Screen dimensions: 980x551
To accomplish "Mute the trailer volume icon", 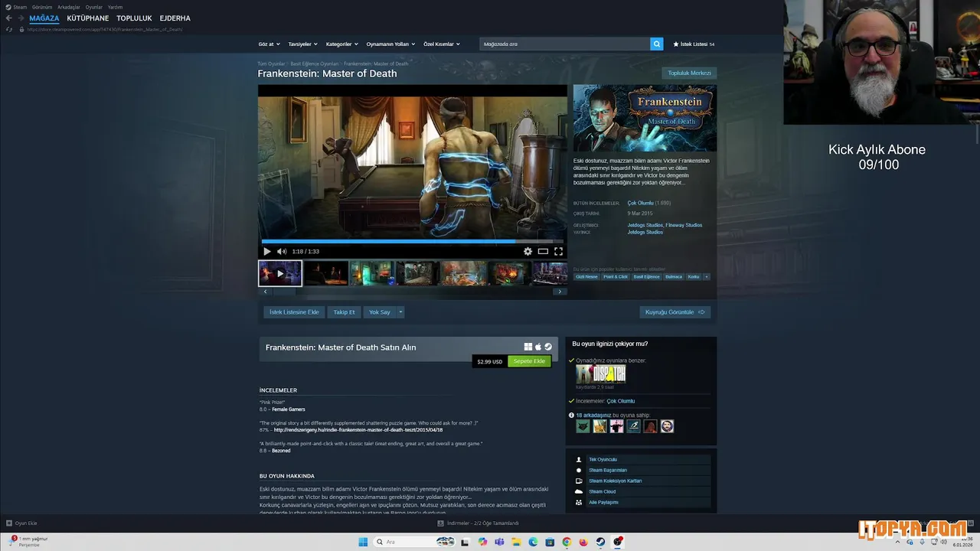I will point(282,251).
